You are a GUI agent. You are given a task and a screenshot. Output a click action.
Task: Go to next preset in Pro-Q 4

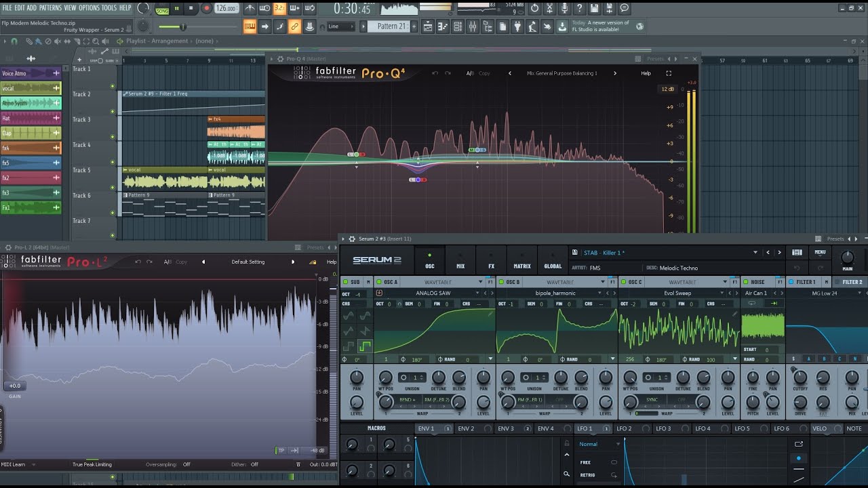tap(615, 73)
